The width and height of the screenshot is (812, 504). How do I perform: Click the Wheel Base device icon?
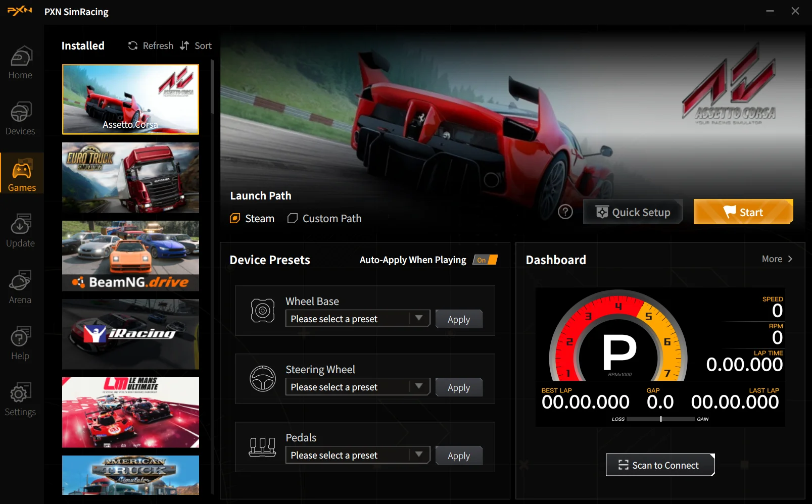(263, 311)
